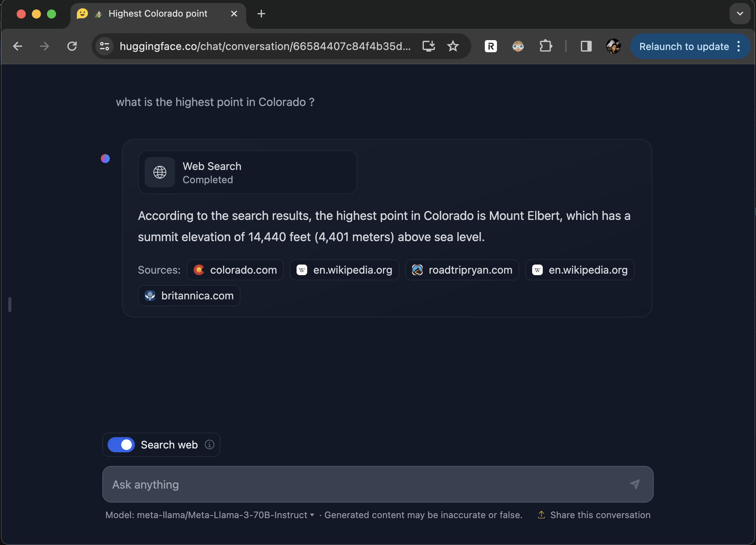The image size is (756, 545).
Task: Click the side panel icon in the toolbar
Action: [x=586, y=46]
